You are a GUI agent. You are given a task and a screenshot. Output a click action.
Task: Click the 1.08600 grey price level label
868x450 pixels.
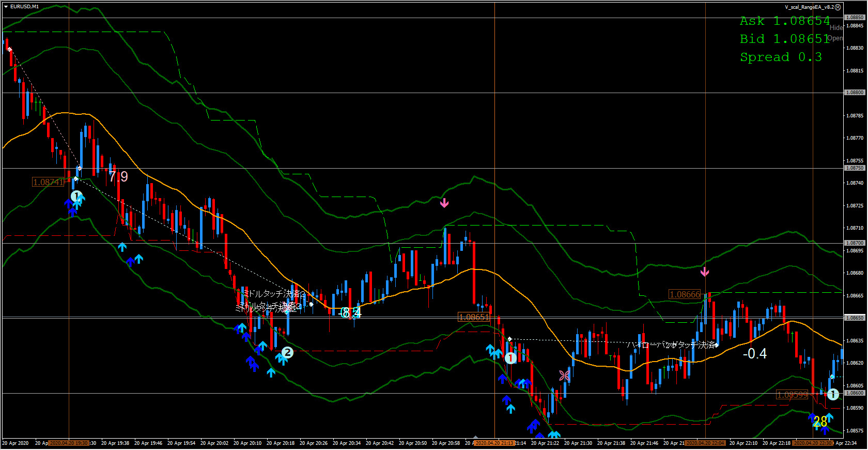tap(855, 393)
